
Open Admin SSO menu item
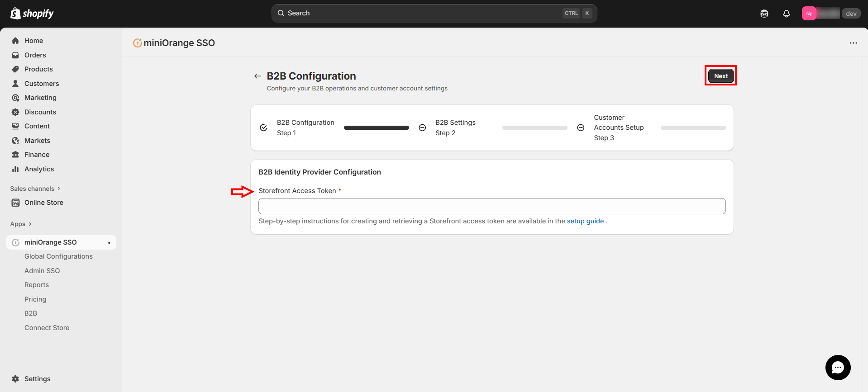click(x=42, y=271)
